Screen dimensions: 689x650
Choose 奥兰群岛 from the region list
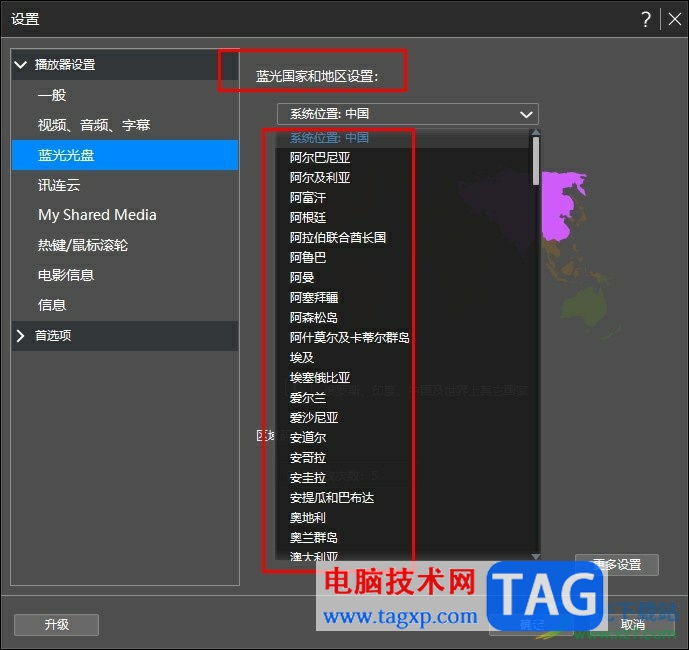click(x=403, y=538)
